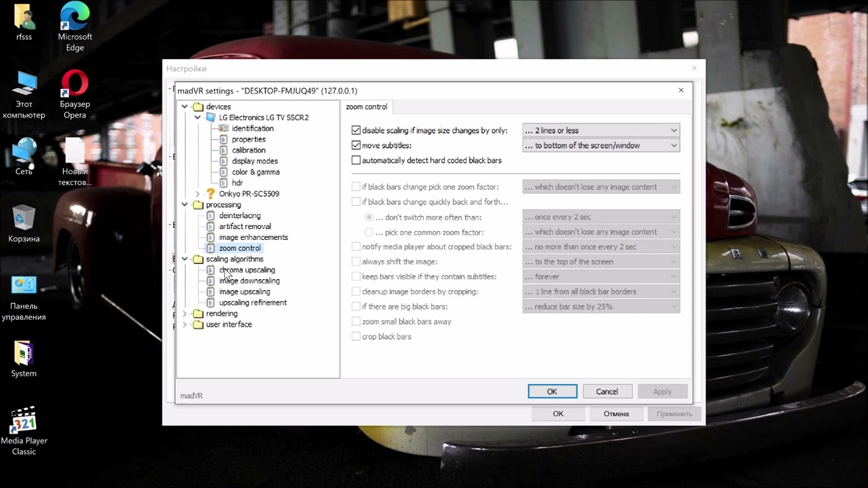Image resolution: width=868 pixels, height=488 pixels.
Task: Click the user interface folder icon
Action: pos(198,324)
